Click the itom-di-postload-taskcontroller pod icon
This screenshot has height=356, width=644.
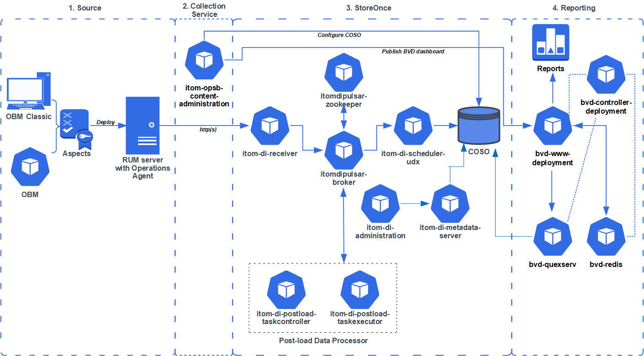[x=286, y=289]
